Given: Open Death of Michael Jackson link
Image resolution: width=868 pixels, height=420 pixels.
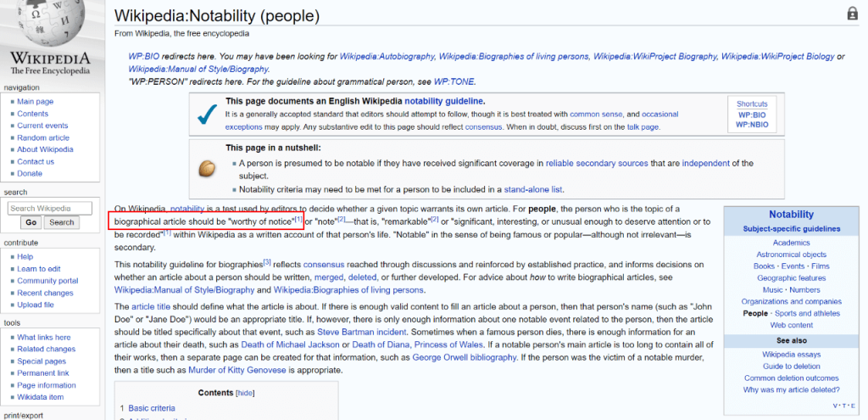Looking at the screenshot, I should (292, 344).
